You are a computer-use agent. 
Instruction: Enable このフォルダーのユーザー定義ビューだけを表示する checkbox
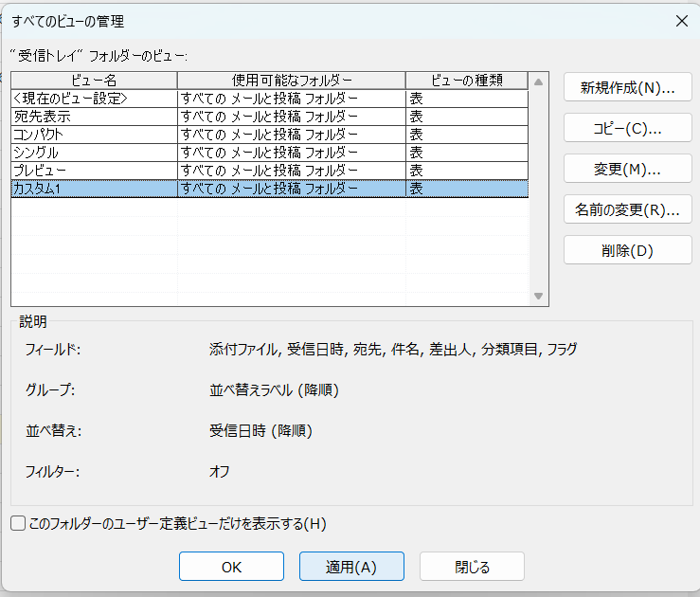pos(18,523)
